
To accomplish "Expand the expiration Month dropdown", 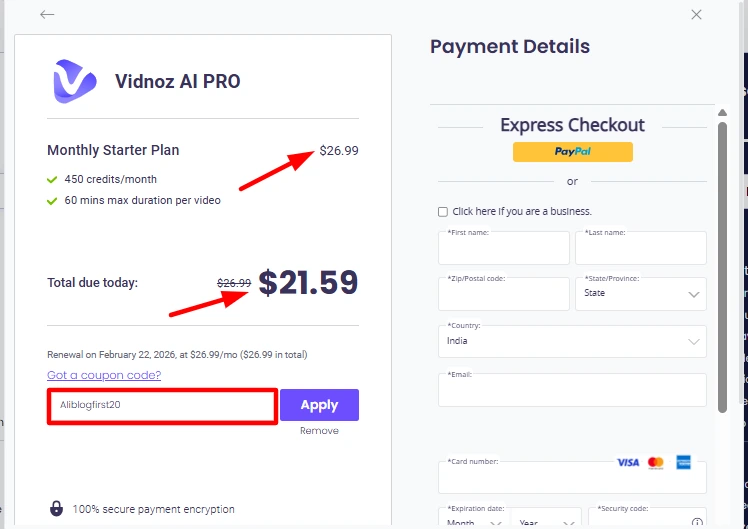I will tap(474, 522).
